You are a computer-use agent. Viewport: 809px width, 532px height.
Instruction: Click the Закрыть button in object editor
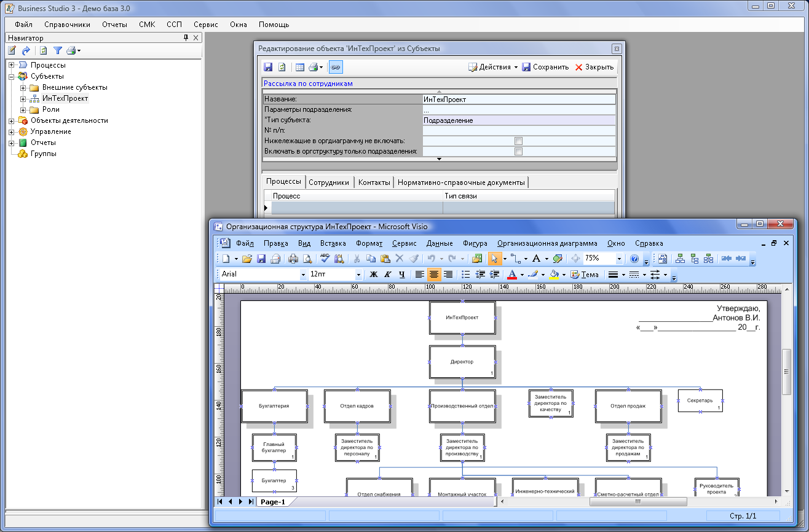point(594,67)
